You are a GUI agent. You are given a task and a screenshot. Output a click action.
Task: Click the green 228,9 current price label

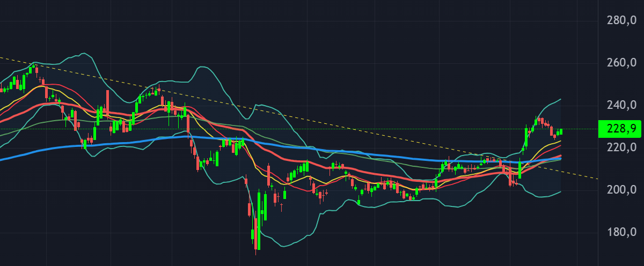(x=621, y=129)
